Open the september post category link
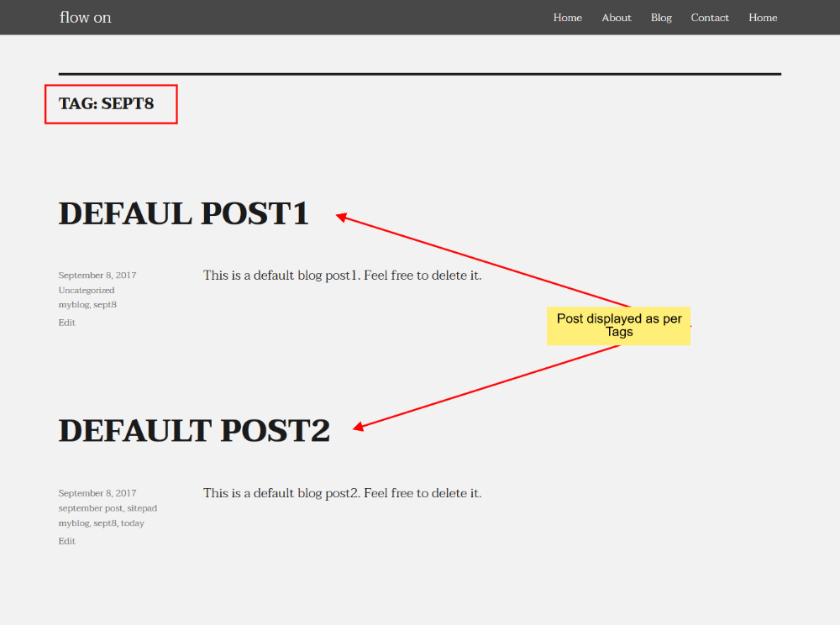The height and width of the screenshot is (625, 840). 91,508
